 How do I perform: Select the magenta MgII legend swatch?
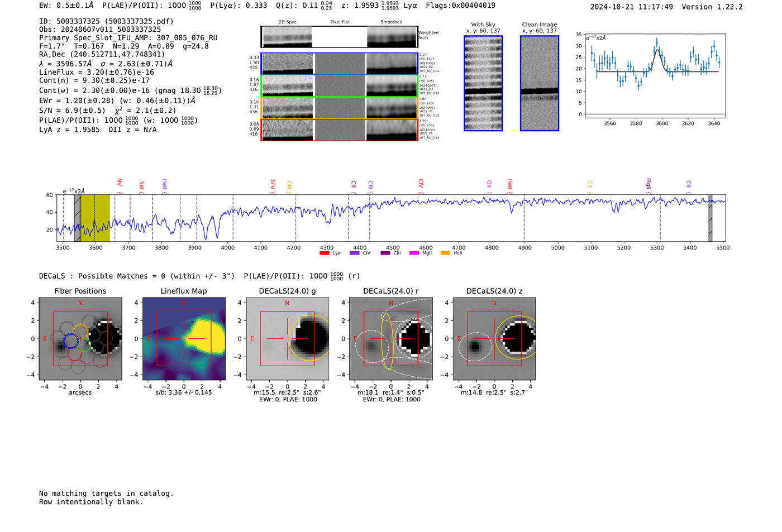[x=414, y=253]
